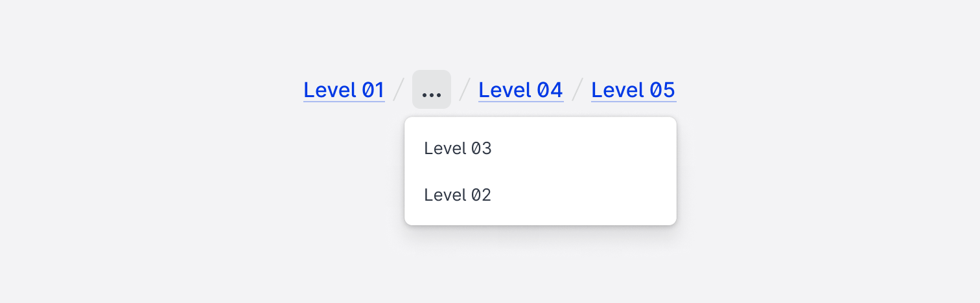Click the slash separator after Level 01
The height and width of the screenshot is (303, 980).
pyautogui.click(x=399, y=90)
